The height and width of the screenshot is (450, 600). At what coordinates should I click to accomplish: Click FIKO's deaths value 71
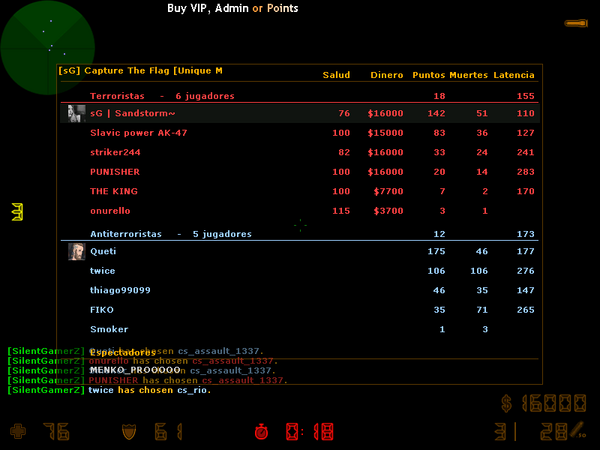click(x=482, y=310)
